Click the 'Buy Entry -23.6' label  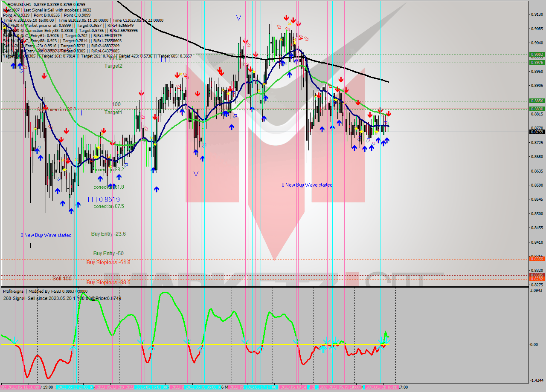pyautogui.click(x=108, y=234)
